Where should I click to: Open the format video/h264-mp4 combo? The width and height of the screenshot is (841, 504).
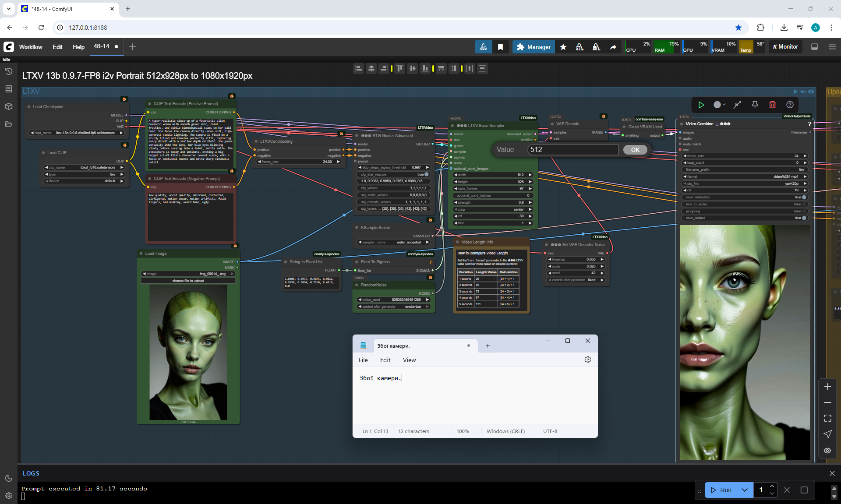[745, 176]
